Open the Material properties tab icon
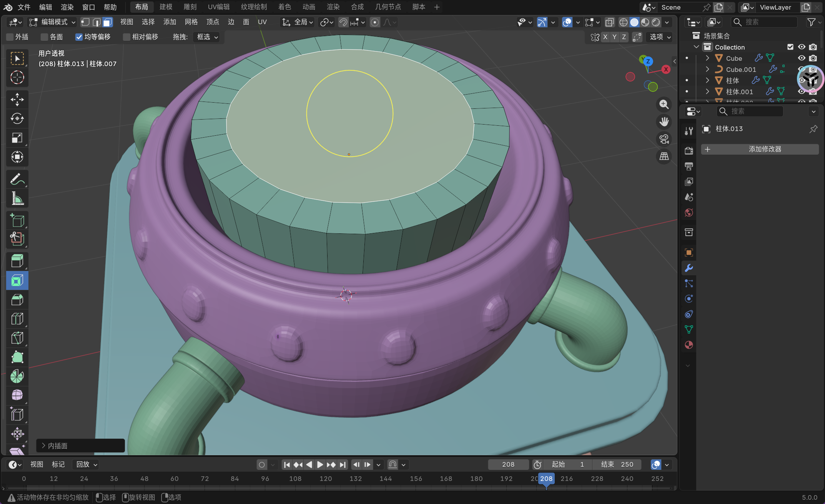825x504 pixels. pos(689,345)
